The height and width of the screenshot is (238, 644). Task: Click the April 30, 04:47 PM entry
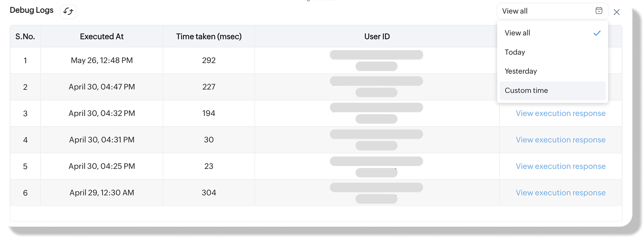pyautogui.click(x=101, y=87)
